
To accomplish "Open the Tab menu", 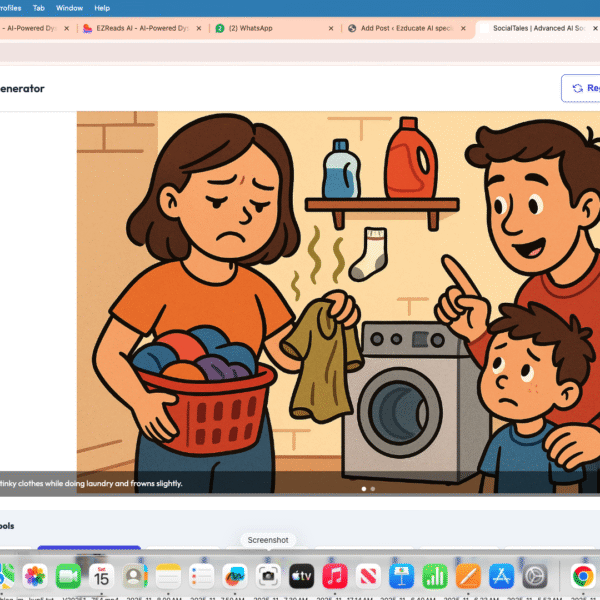I will tap(39, 8).
